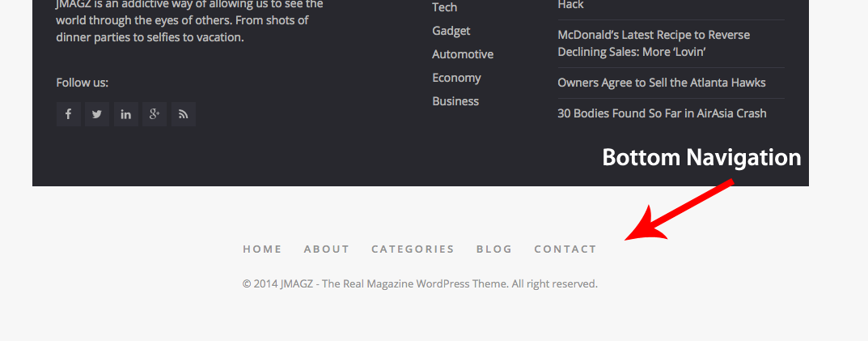
Task: Click the article title ending in Hack
Action: pyautogui.click(x=570, y=5)
